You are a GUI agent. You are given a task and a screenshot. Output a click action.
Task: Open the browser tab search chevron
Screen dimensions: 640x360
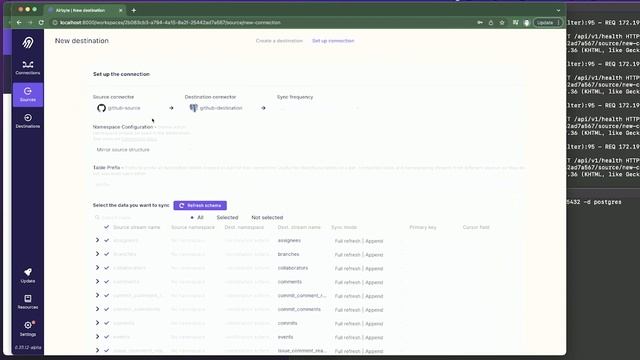coord(558,10)
